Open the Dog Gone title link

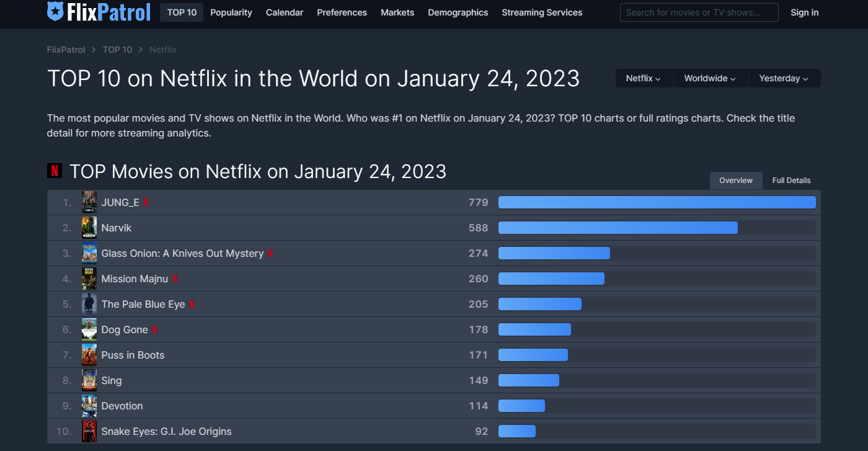[x=125, y=330]
